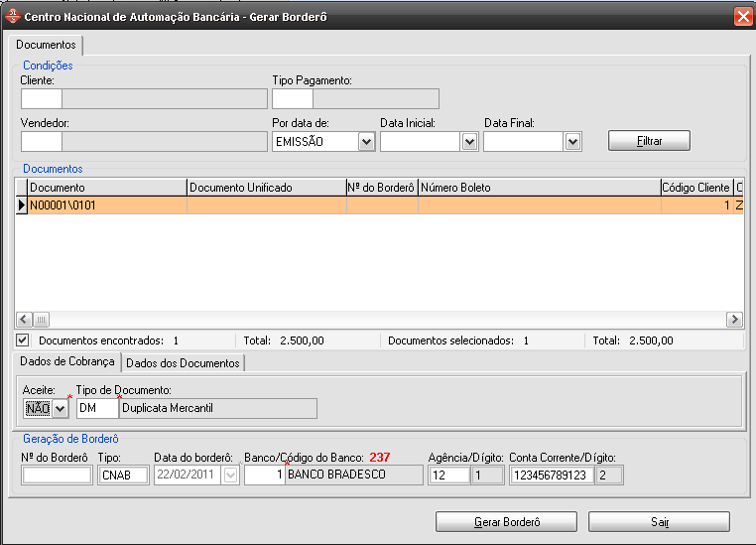Click the Código Cliente cell value 1
The width and height of the screenshot is (756, 545).
coord(696,205)
